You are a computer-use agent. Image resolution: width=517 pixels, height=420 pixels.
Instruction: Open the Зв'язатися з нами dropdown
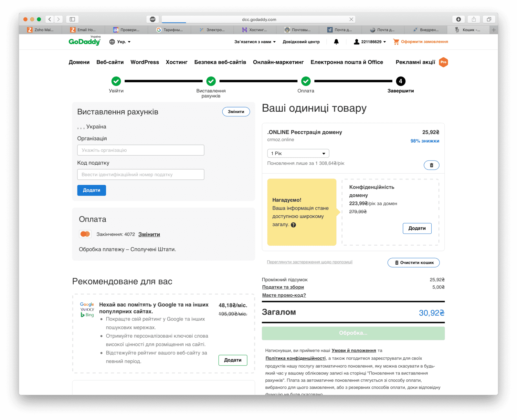[x=255, y=42]
